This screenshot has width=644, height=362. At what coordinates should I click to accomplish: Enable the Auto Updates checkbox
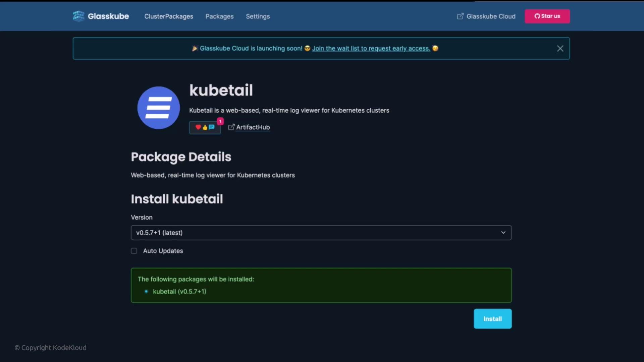point(134,251)
